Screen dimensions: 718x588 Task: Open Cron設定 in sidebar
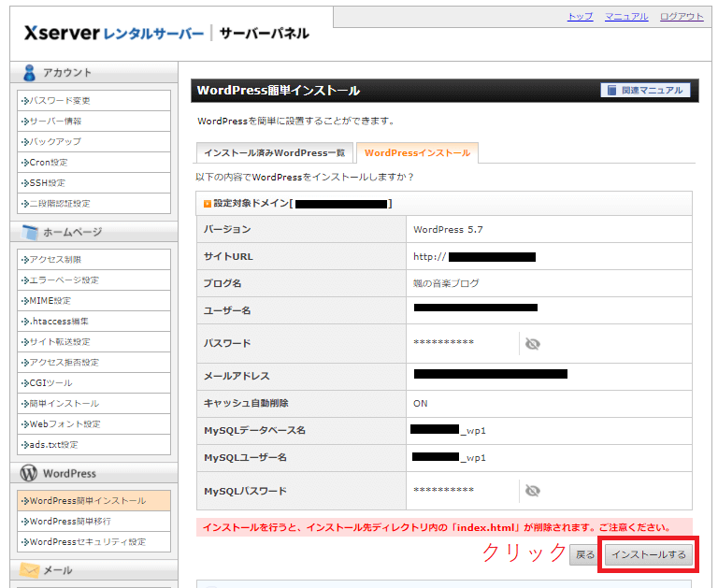pos(93,163)
